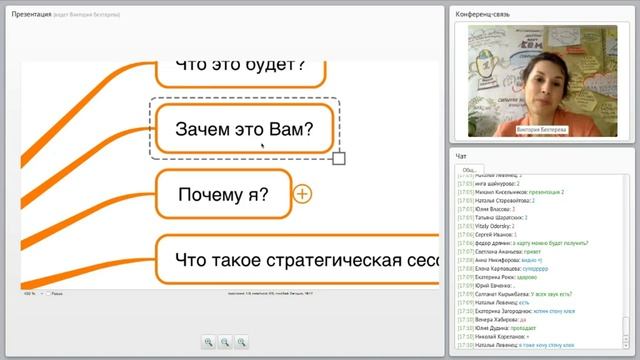Click the presenter's webcam video
Screen dimensions: 640x360
[x=542, y=81]
